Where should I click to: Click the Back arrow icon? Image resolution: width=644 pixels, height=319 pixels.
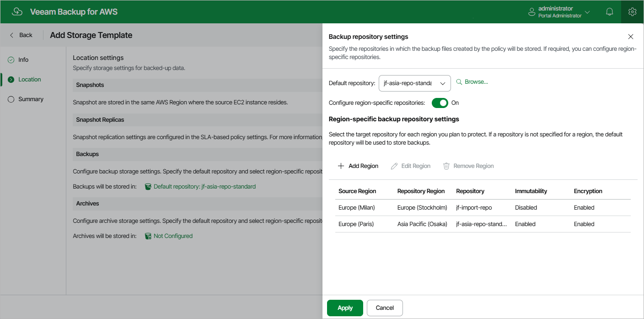(x=12, y=35)
